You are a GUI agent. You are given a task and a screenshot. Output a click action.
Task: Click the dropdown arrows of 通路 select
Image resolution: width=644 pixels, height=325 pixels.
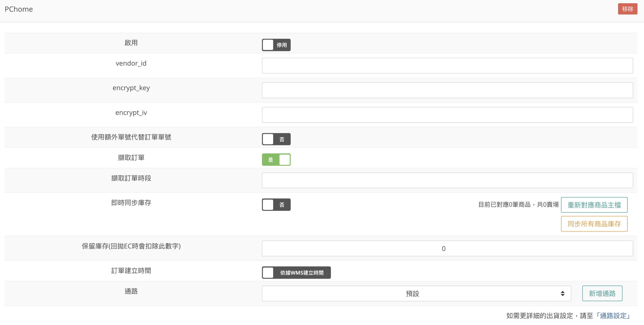(562, 293)
